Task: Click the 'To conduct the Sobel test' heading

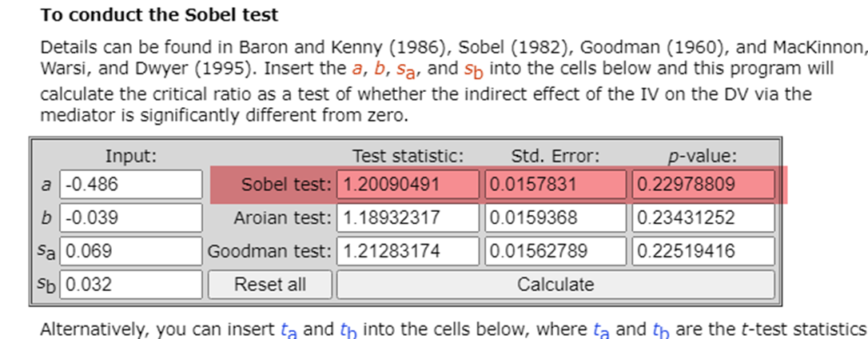Action: pos(160,14)
